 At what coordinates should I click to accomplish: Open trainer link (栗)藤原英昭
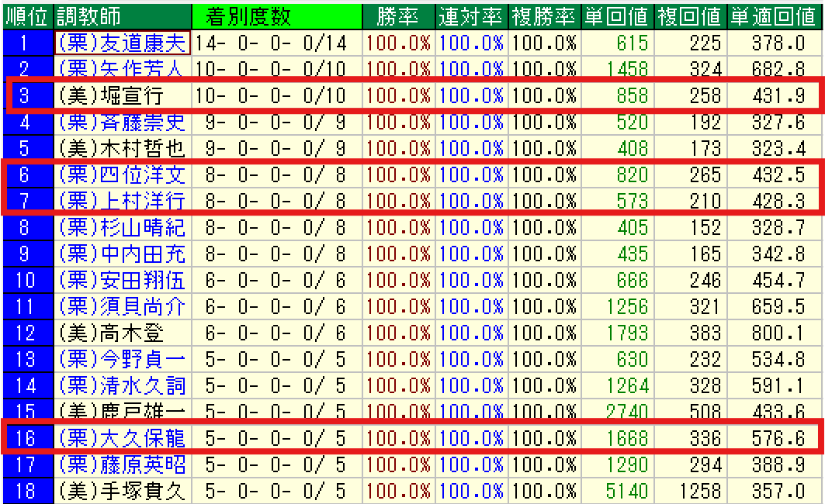click(122, 464)
